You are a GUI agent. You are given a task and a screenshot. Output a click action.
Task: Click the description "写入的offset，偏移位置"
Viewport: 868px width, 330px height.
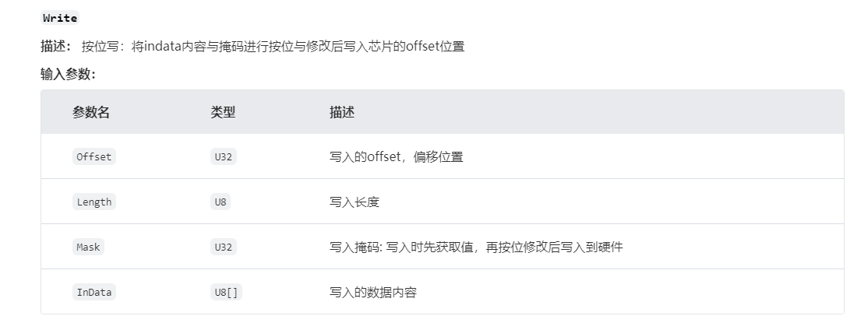(x=396, y=156)
